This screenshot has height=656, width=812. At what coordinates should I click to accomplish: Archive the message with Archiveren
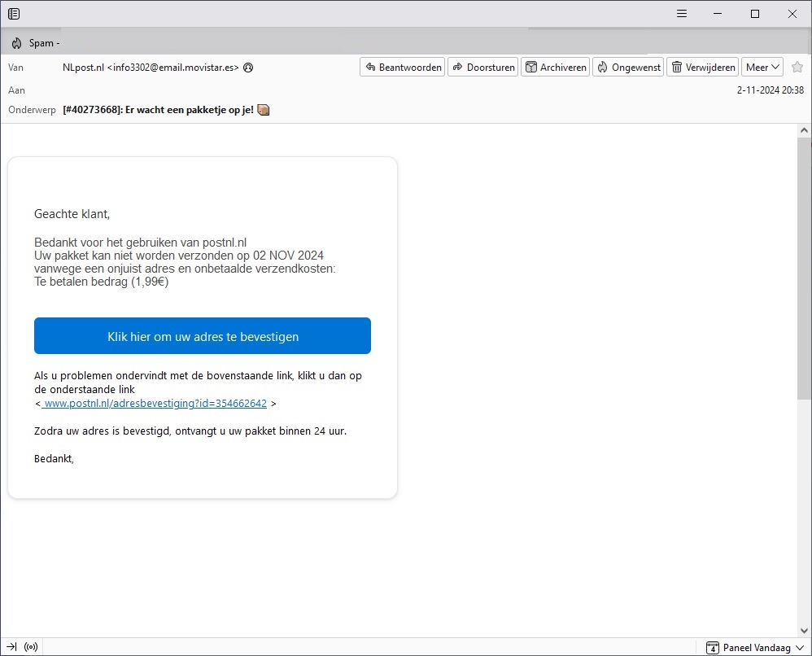point(556,68)
